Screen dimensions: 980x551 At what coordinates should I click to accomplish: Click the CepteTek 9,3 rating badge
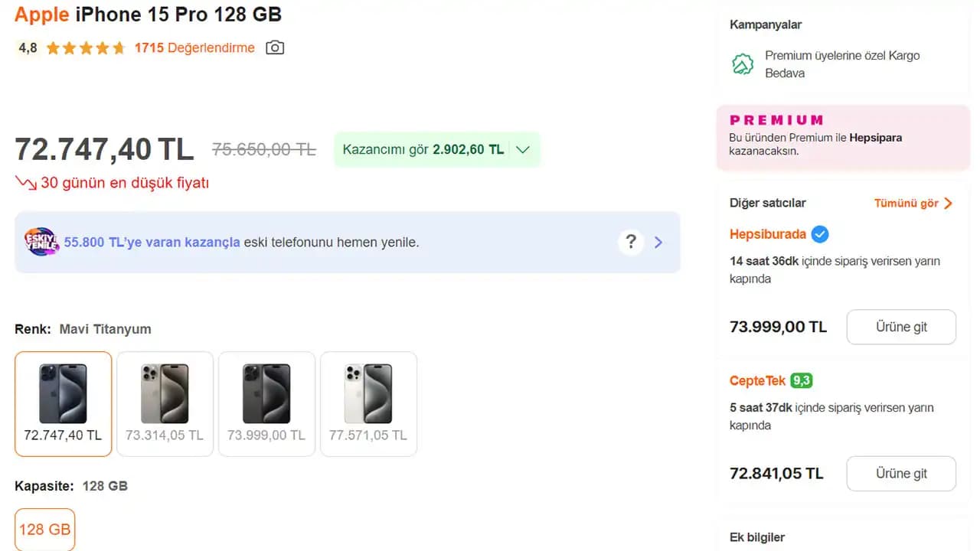click(802, 380)
